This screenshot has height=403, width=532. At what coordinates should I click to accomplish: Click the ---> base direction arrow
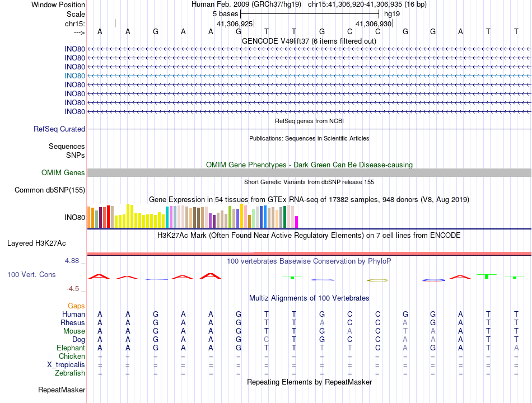(x=79, y=32)
